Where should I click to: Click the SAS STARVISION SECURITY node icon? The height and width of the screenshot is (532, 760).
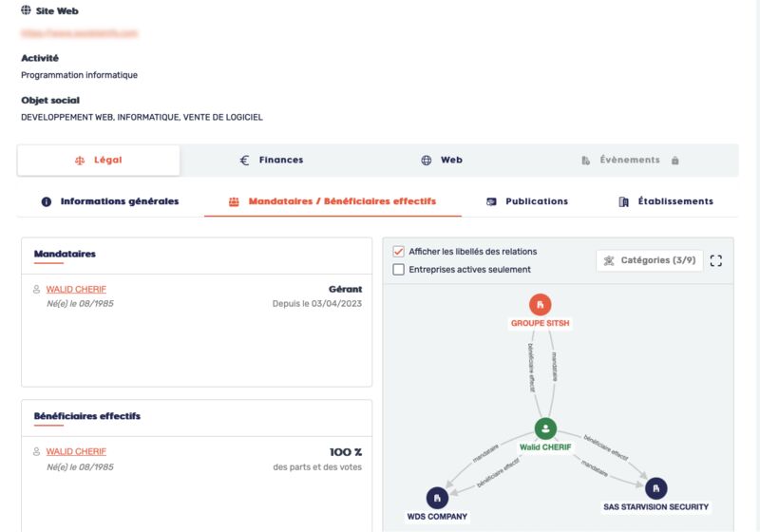(655, 488)
